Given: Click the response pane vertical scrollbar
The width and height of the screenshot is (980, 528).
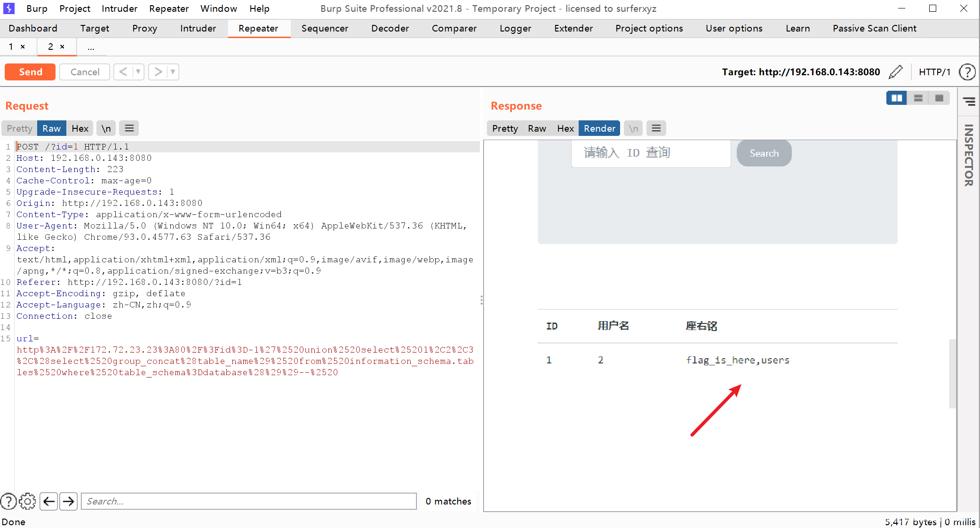Looking at the screenshot, I should click(x=952, y=373).
